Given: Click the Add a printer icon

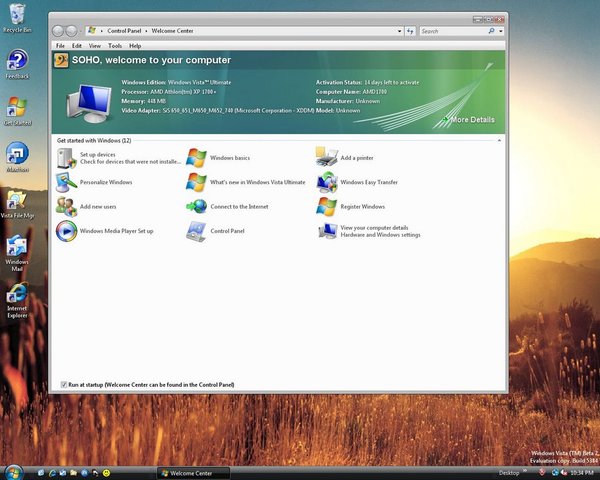Looking at the screenshot, I should [326, 157].
